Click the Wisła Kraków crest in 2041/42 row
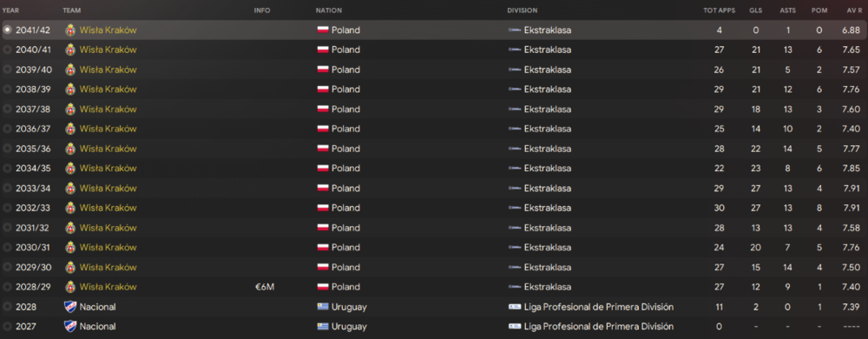Screen dimensions: 868x339 (70, 30)
